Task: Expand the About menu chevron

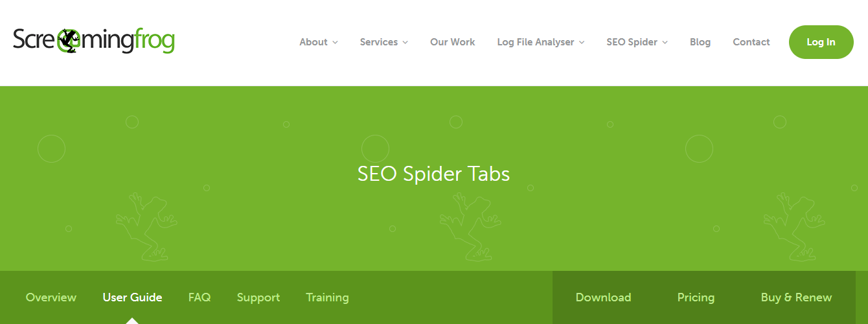Action: click(335, 42)
